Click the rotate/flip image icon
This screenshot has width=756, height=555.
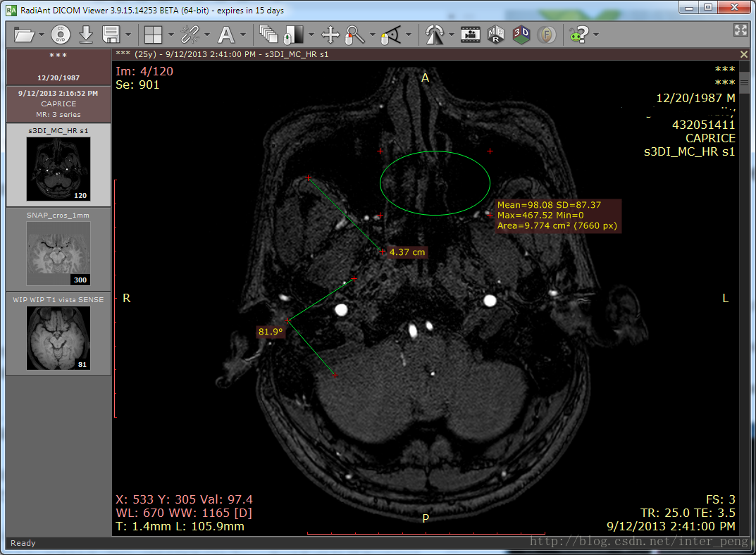tap(435, 35)
